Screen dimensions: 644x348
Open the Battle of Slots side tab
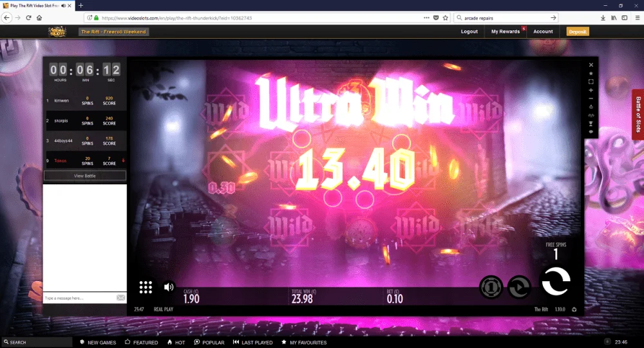[x=638, y=114]
